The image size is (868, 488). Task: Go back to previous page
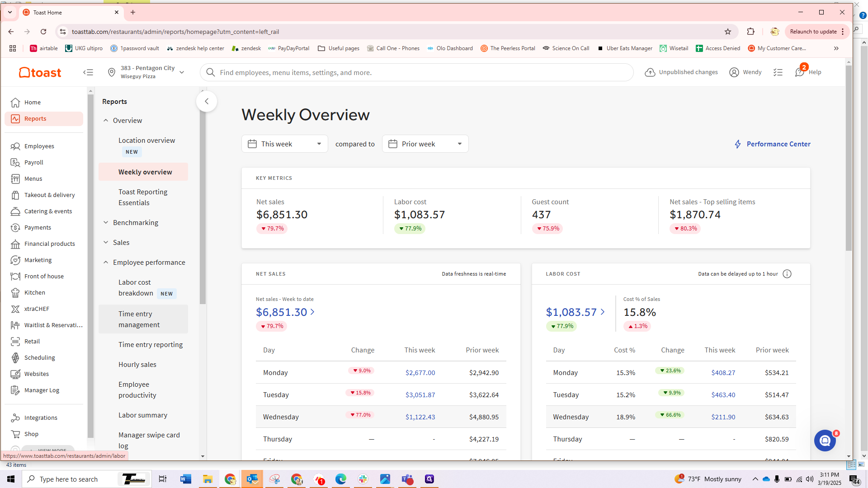click(11, 32)
